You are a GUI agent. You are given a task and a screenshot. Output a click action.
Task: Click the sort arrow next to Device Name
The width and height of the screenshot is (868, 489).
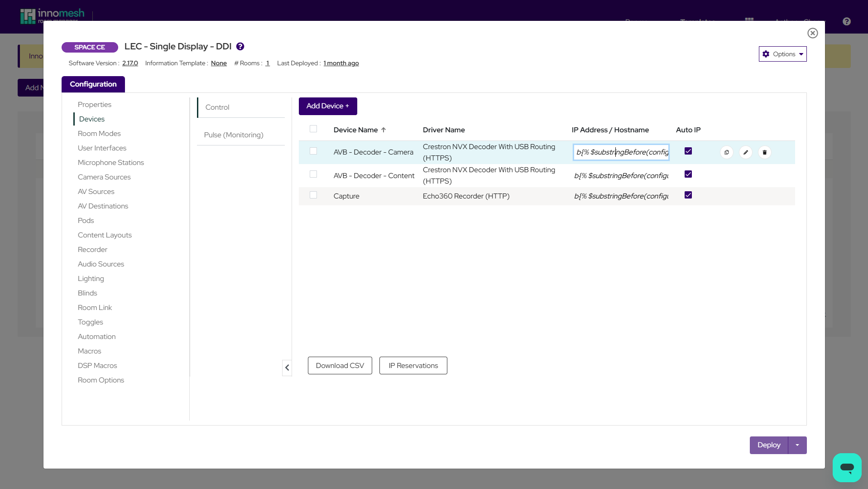pos(384,130)
